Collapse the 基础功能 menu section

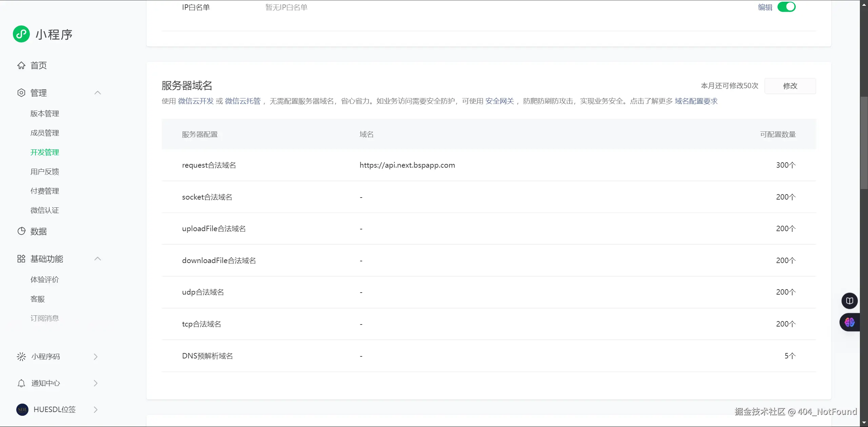point(98,259)
